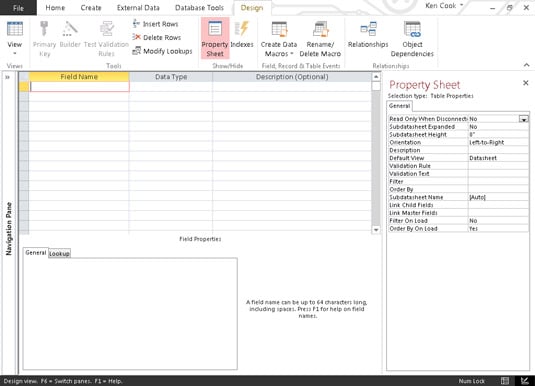Click the Filter On Load value
Screen dimensions: 535x386
point(497,221)
